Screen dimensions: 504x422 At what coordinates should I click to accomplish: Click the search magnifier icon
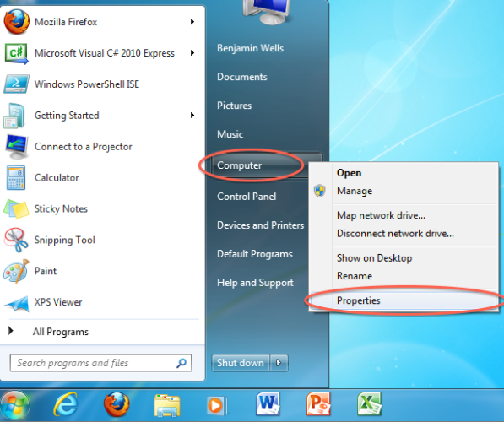click(x=182, y=363)
